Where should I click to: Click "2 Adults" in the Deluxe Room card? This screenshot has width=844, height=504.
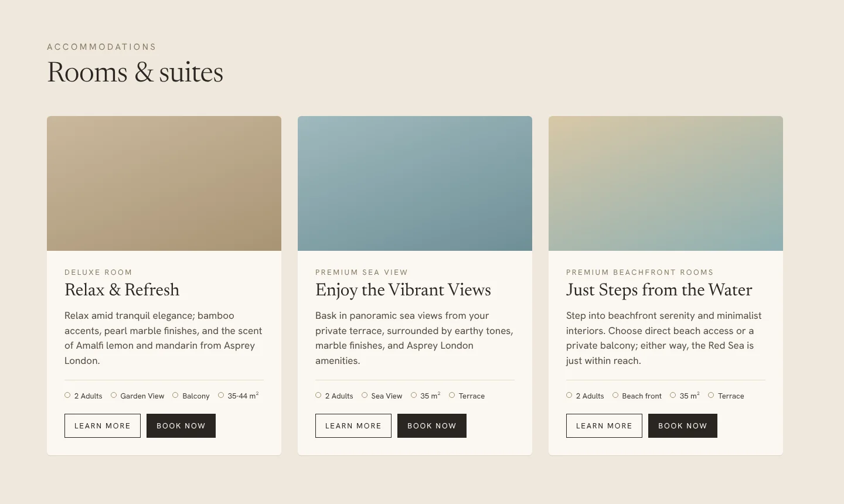88,396
